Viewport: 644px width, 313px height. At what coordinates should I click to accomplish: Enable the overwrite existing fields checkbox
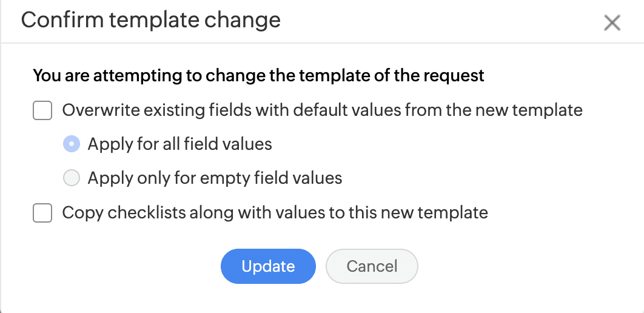click(42, 110)
